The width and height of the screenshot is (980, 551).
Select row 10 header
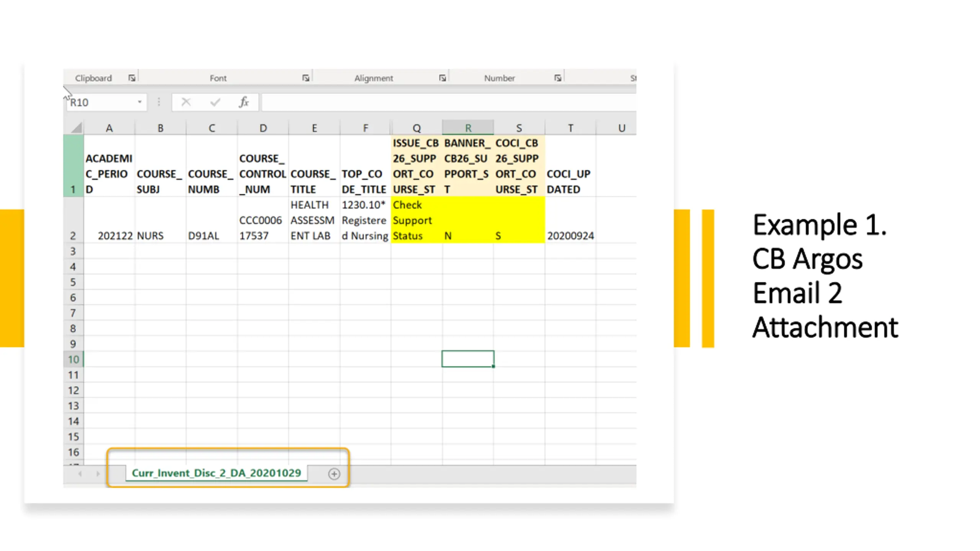[73, 359]
